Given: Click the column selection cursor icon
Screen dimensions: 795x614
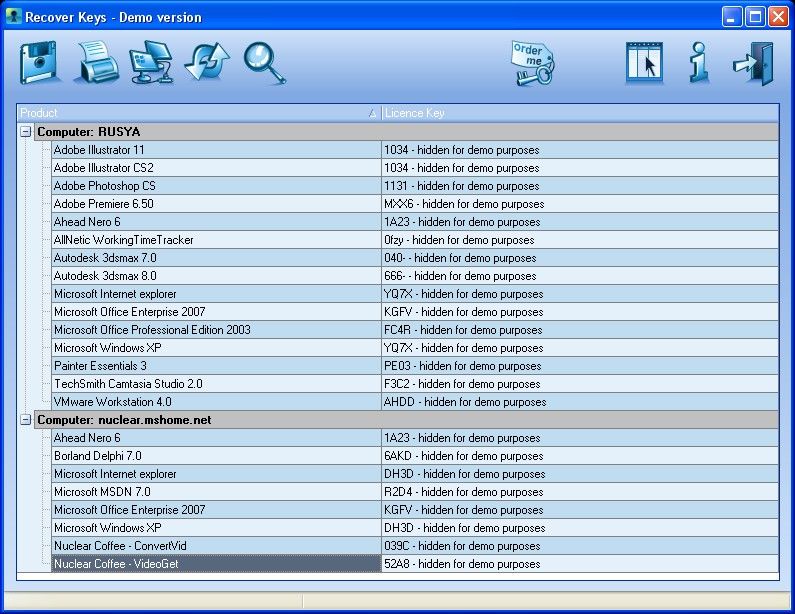Looking at the screenshot, I should 645,64.
